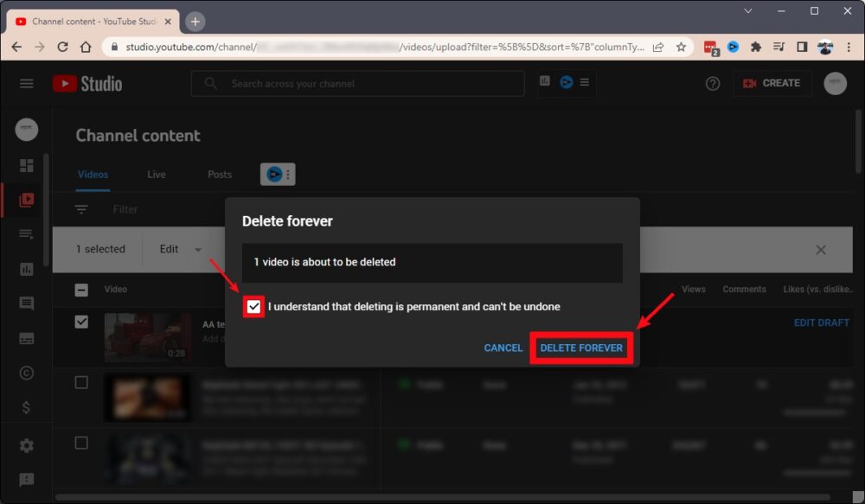Image resolution: width=865 pixels, height=504 pixels.
Task: Open Copyright section in sidebar
Action: click(x=27, y=373)
